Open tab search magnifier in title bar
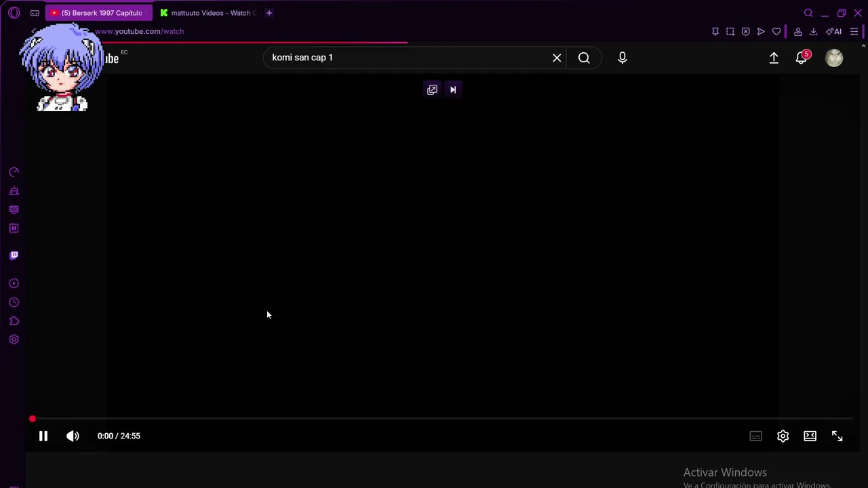Viewport: 868px width, 488px height. pos(808,13)
